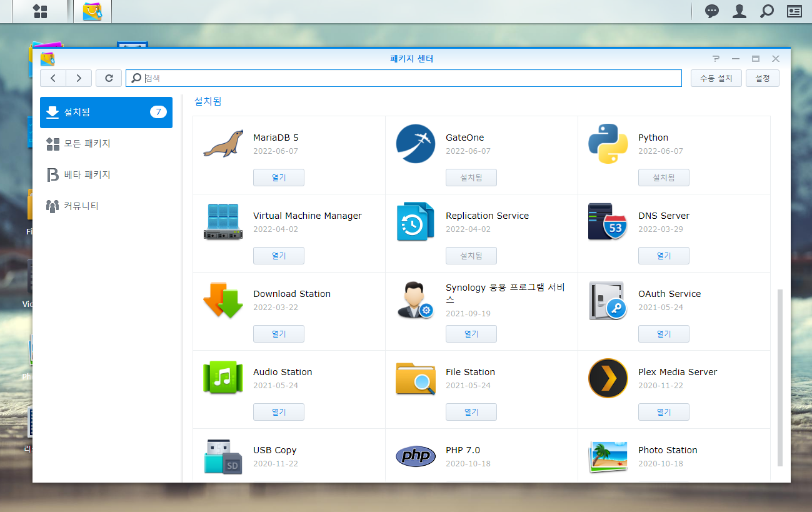The image size is (812, 512).
Task: Click the USB Copy icon
Action: click(x=223, y=456)
